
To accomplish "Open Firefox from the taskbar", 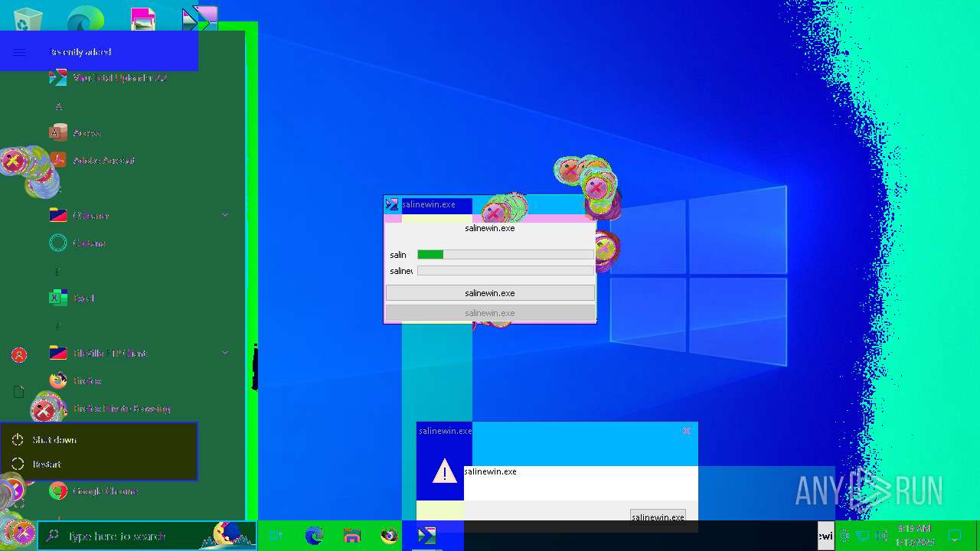I will (390, 536).
